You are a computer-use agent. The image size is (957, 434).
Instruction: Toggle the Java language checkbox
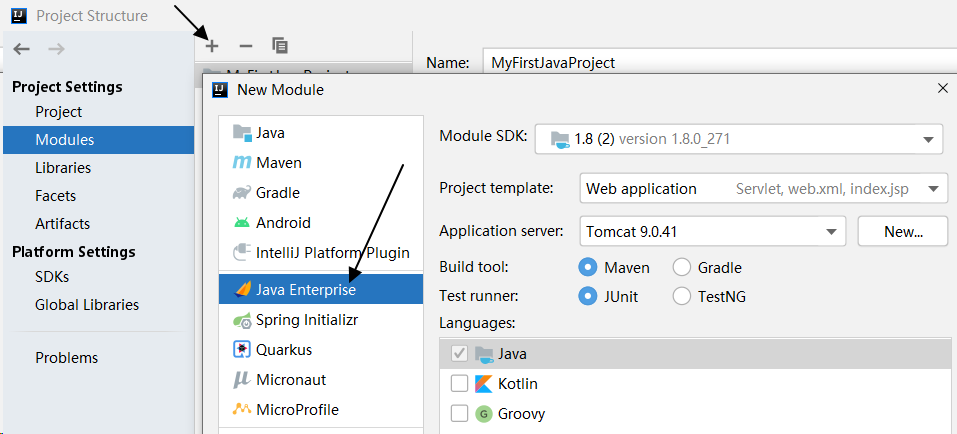459,353
